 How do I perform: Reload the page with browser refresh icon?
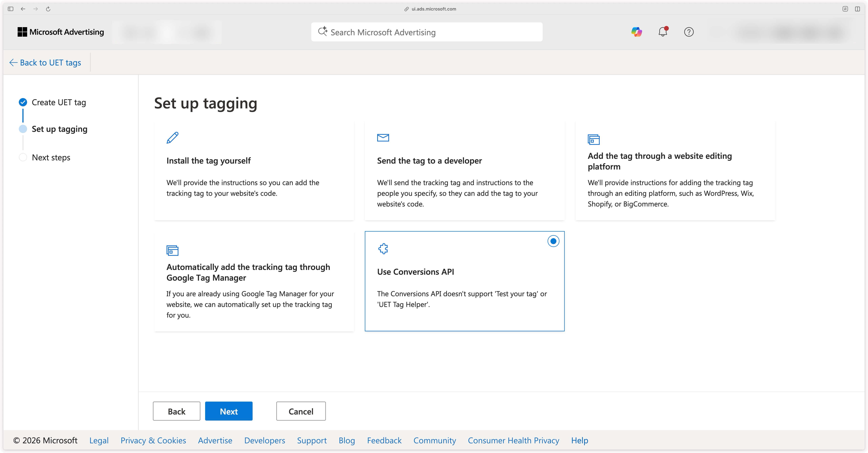pos(48,9)
